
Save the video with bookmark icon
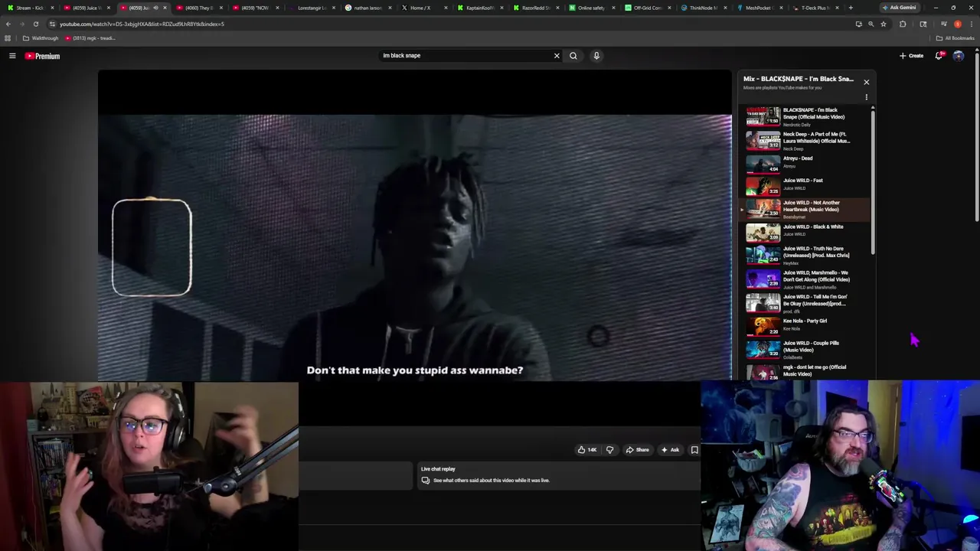pyautogui.click(x=694, y=450)
